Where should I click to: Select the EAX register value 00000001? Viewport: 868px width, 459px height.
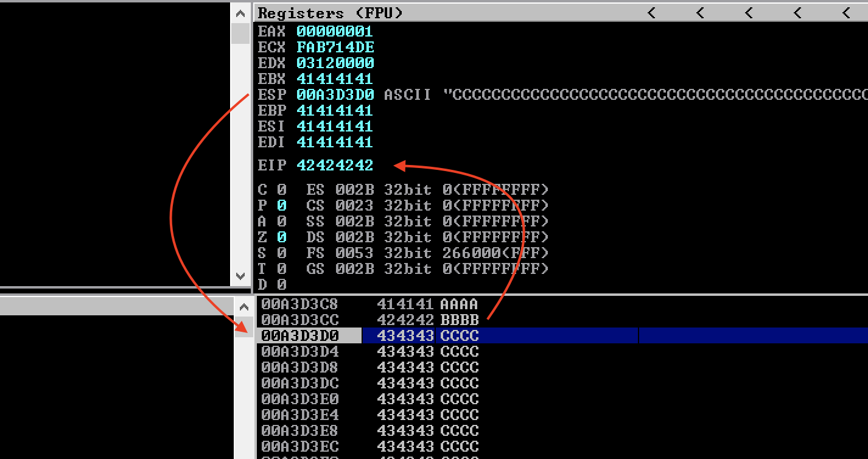click(335, 31)
